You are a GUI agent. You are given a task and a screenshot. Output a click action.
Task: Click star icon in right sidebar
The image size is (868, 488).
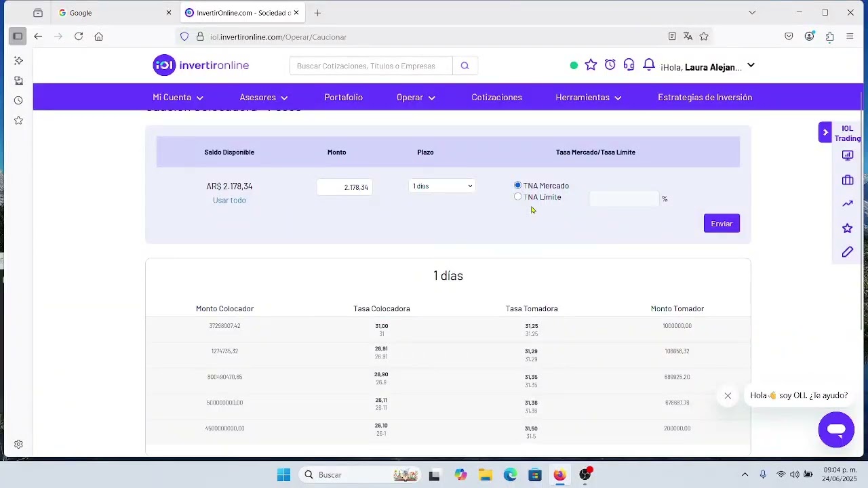point(848,228)
